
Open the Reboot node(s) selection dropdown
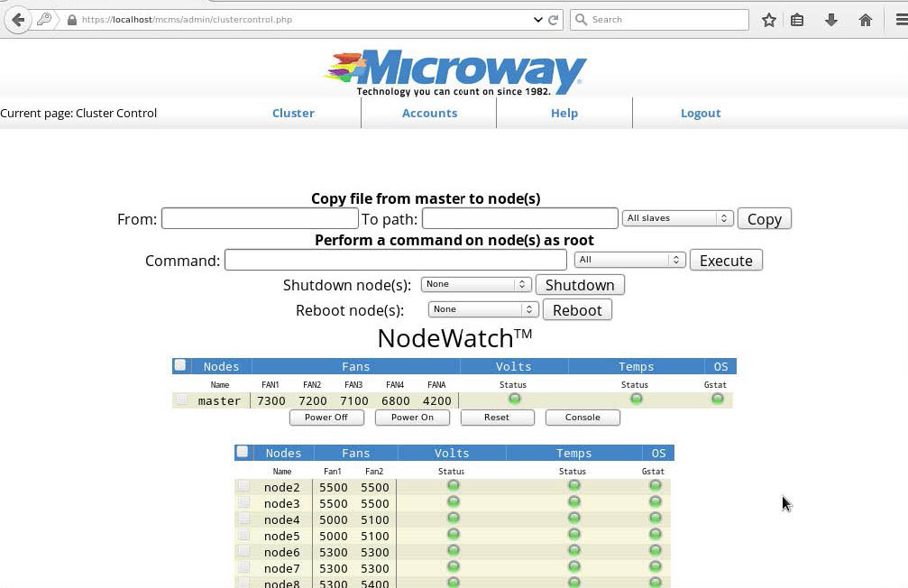pos(483,309)
